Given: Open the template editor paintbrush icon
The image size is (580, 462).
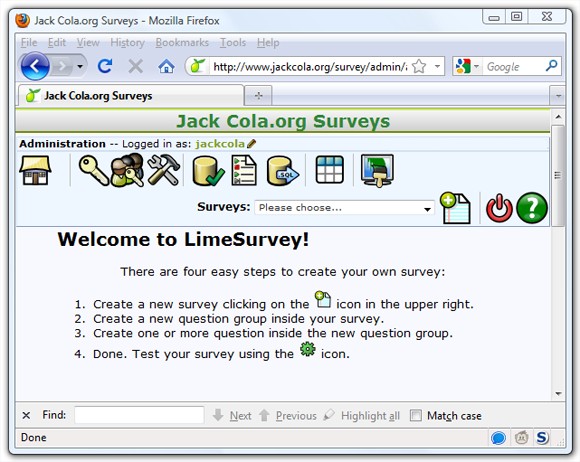Looking at the screenshot, I should pos(377,171).
